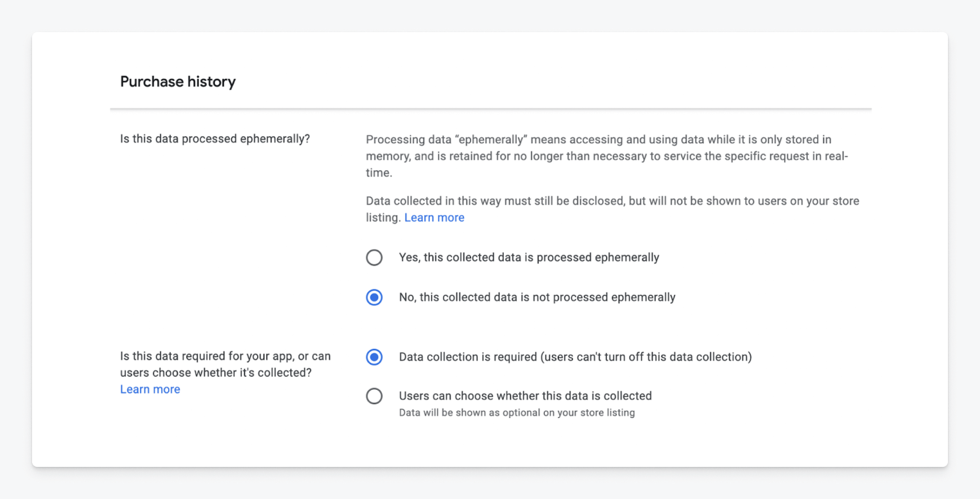Click the 'Yes, this collected data is processed ephemerally' label text
This screenshot has width=980, height=499.
[529, 258]
